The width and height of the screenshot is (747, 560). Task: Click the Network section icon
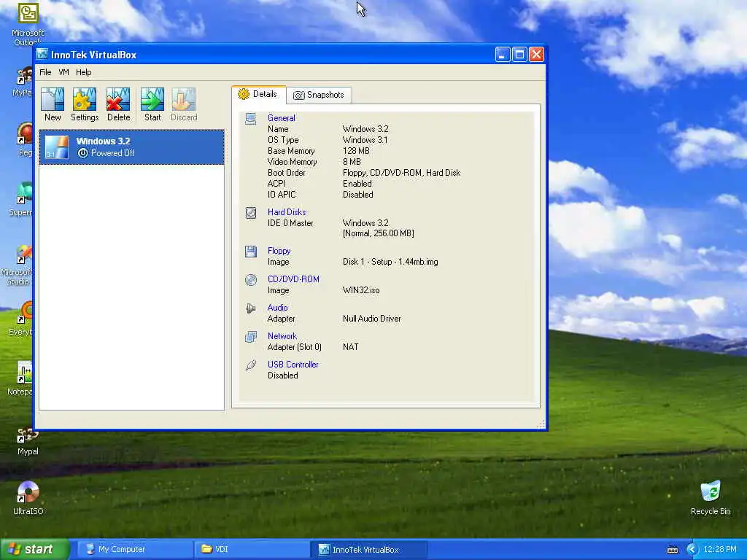[251, 337]
